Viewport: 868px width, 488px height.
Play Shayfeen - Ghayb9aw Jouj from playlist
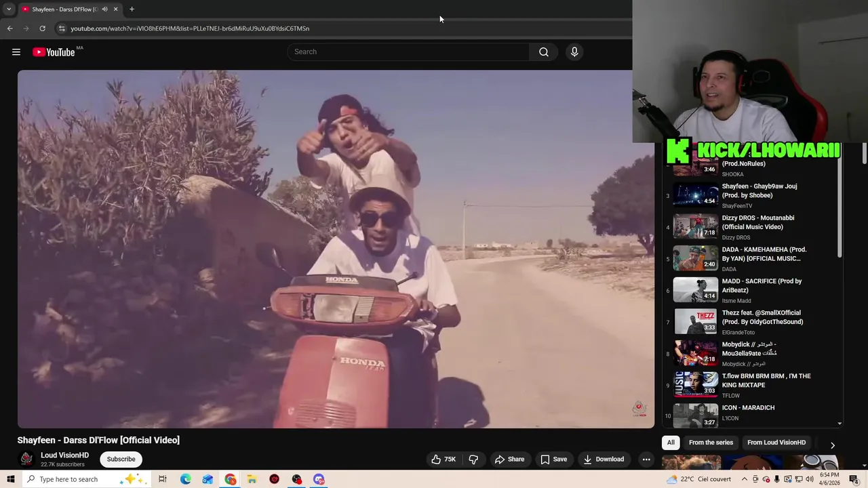coord(751,195)
